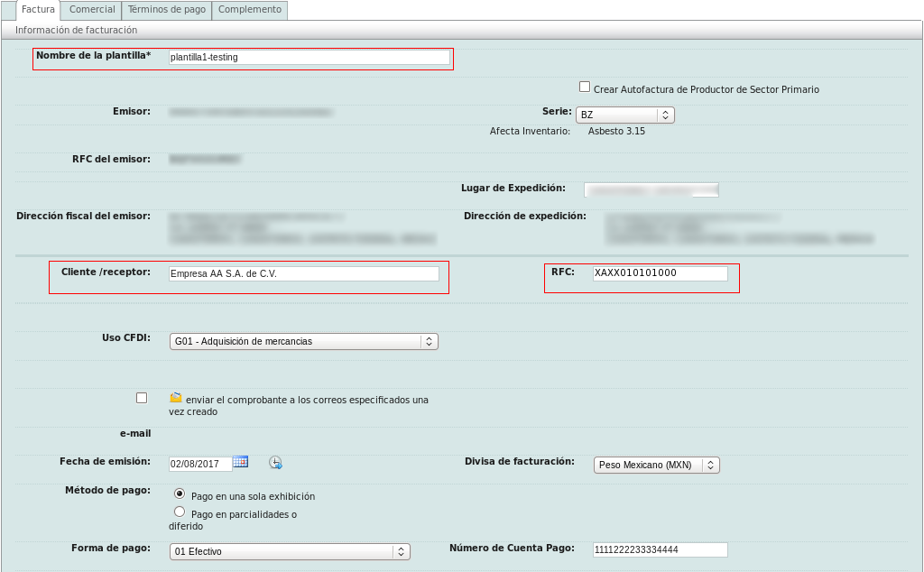The width and height of the screenshot is (924, 572).
Task: Select Pago en una sola exhibición
Action: coord(180,494)
